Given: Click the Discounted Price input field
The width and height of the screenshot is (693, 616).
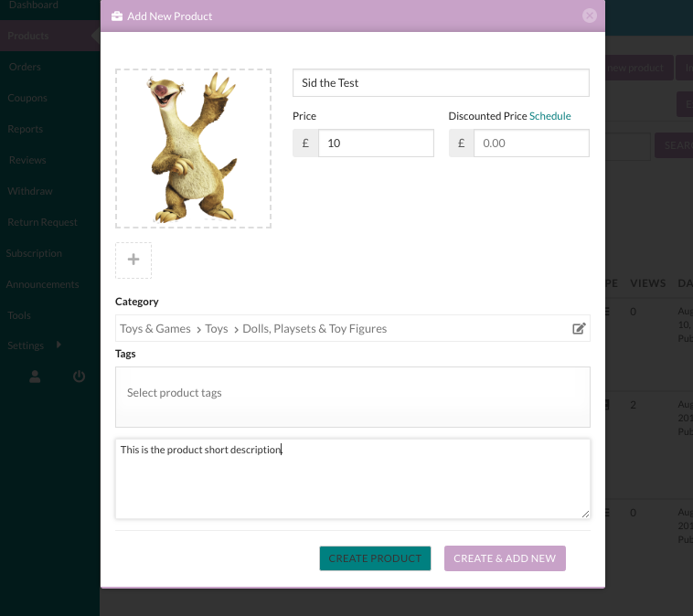Looking at the screenshot, I should [531, 143].
